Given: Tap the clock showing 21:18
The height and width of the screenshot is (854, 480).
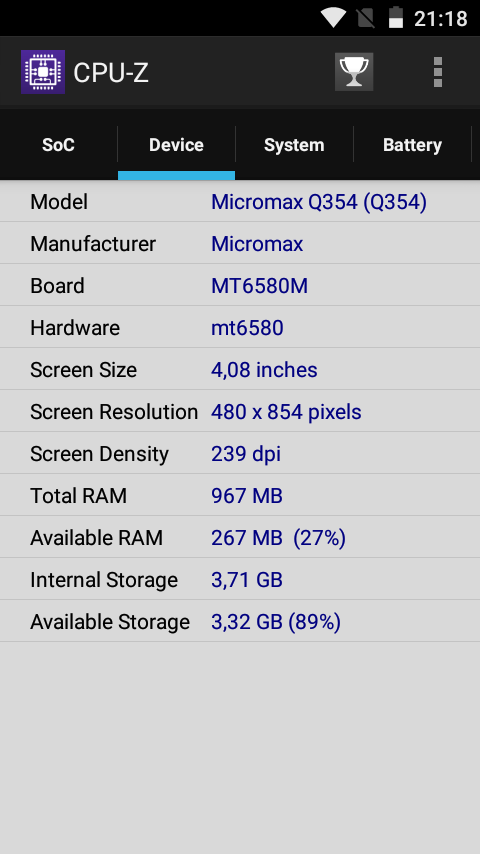Looking at the screenshot, I should 440,19.
